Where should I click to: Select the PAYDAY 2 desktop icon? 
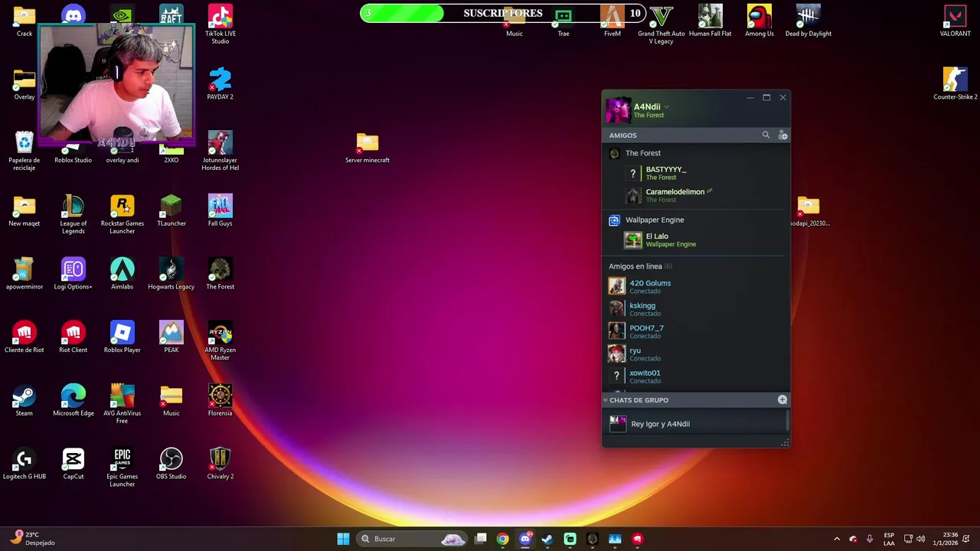(220, 83)
